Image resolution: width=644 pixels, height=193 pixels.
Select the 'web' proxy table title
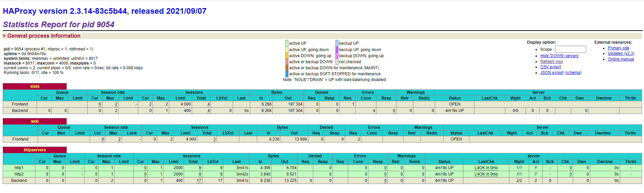tap(35, 121)
